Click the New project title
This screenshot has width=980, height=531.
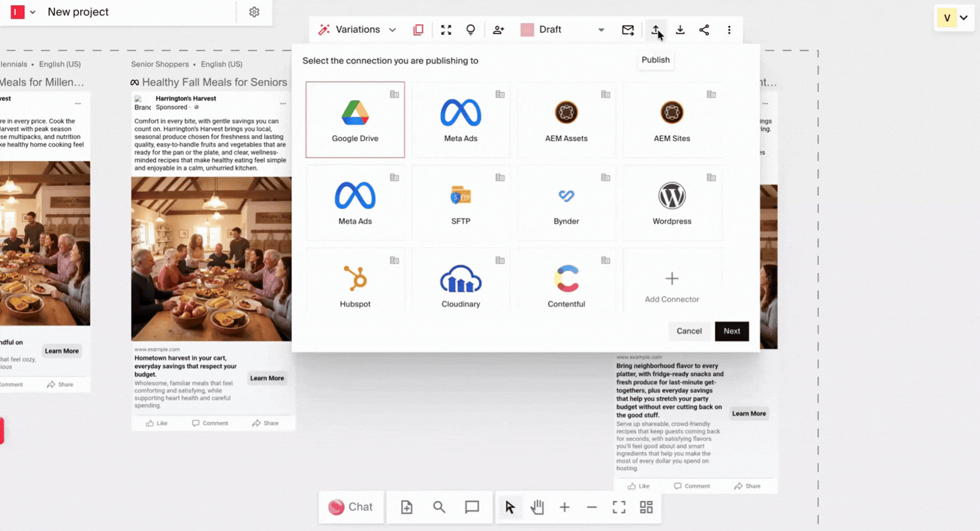click(x=78, y=12)
